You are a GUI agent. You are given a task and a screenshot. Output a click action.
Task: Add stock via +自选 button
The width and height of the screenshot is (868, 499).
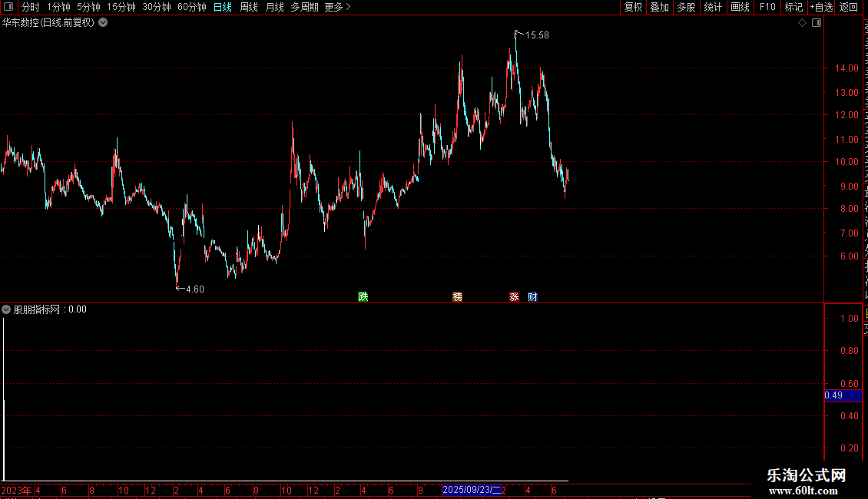pyautogui.click(x=821, y=7)
